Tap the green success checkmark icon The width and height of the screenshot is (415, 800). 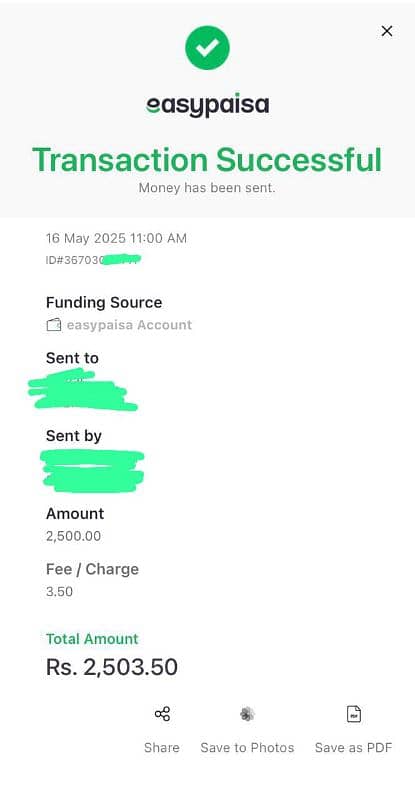207,47
